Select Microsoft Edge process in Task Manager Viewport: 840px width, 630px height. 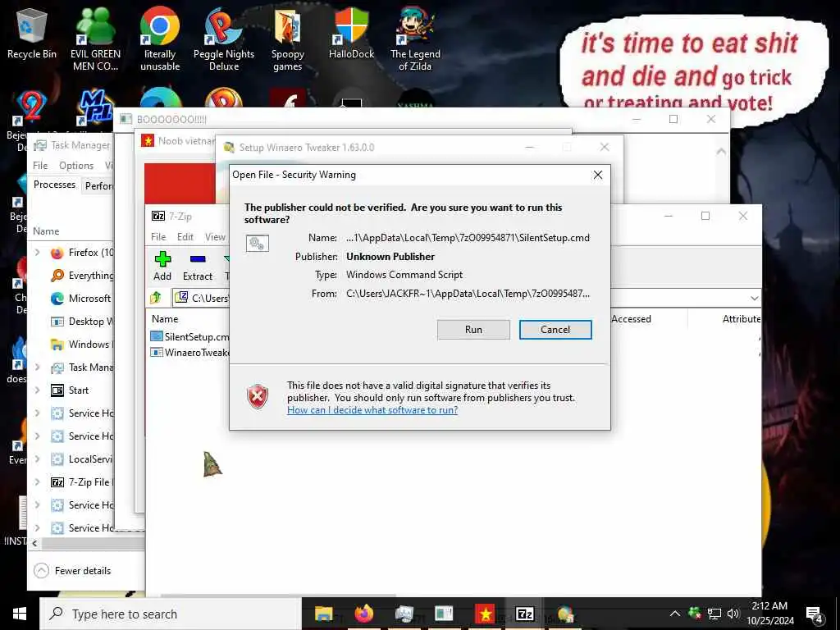coord(81,299)
